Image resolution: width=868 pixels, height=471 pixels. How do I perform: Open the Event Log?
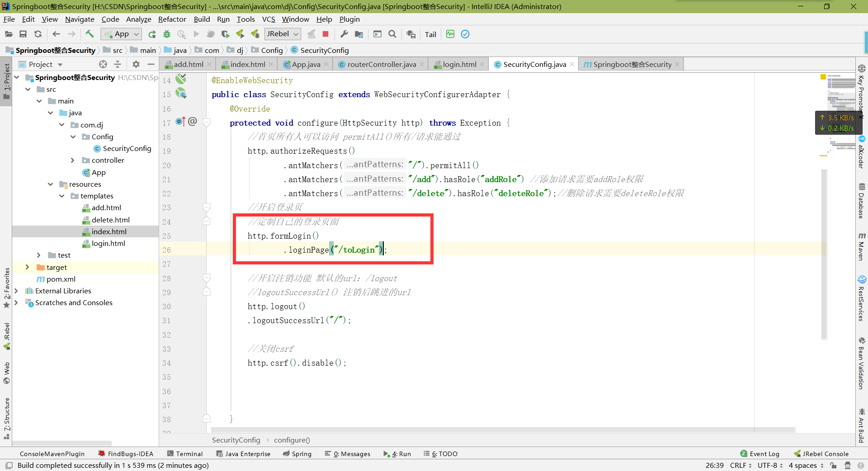coord(760,453)
